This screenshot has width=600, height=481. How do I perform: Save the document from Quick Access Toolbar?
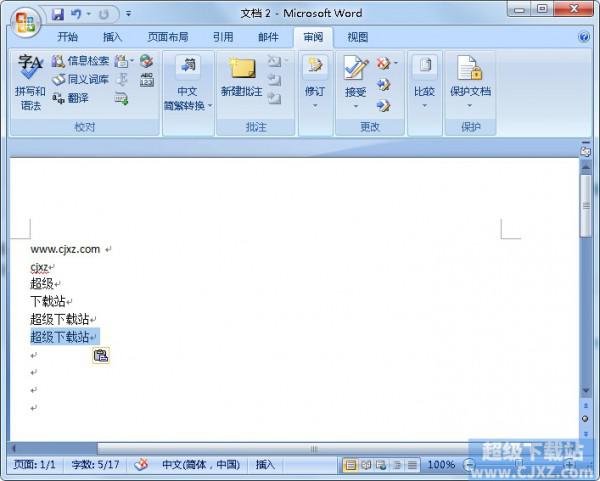[57, 15]
